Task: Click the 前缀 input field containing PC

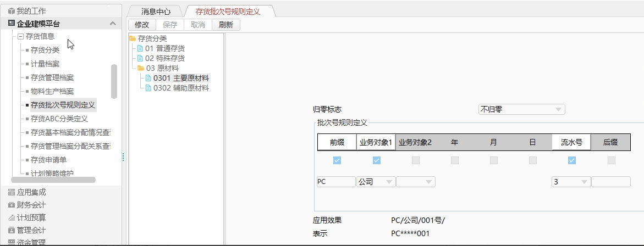Action: pos(336,182)
